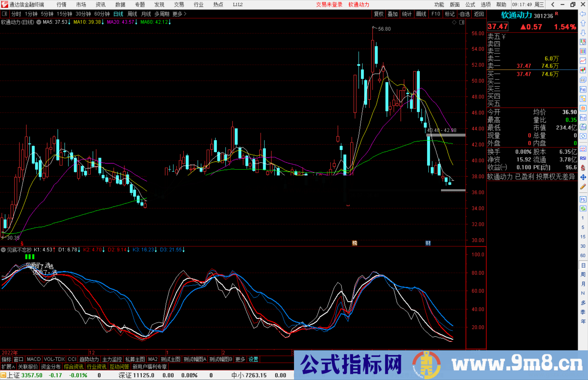Open the 市场 menu
This screenshot has width=588, height=380.
81,4
